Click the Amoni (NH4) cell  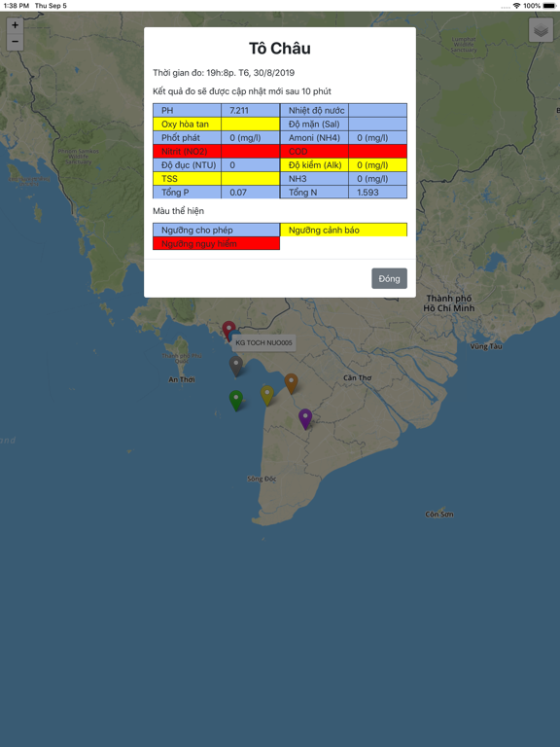314,138
